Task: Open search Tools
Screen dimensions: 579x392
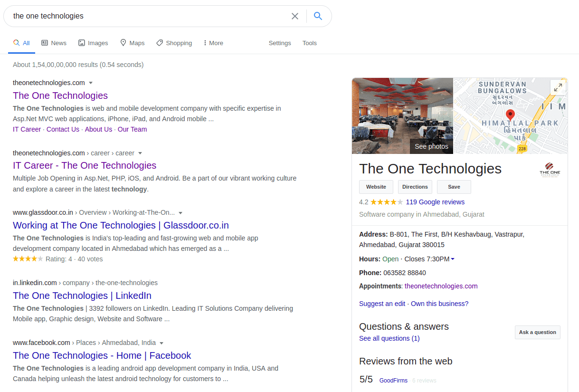Action: click(310, 43)
